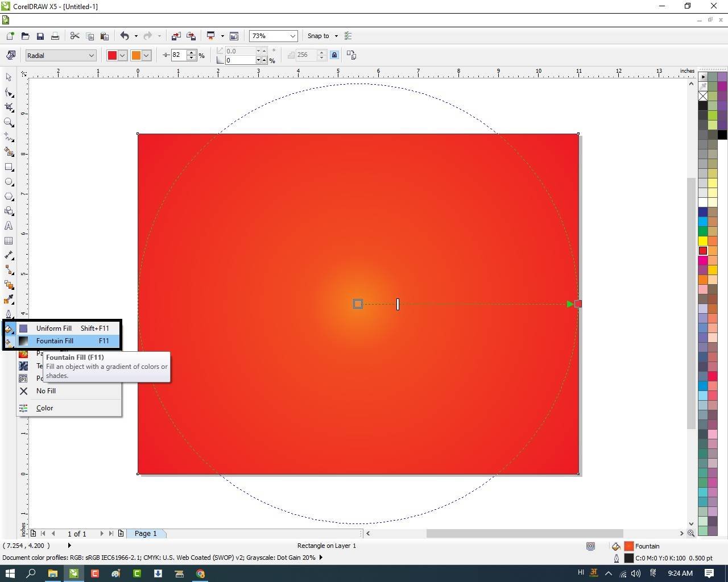Select the Blend interactive tool
The height and width of the screenshot is (582, 728).
pos(9,285)
